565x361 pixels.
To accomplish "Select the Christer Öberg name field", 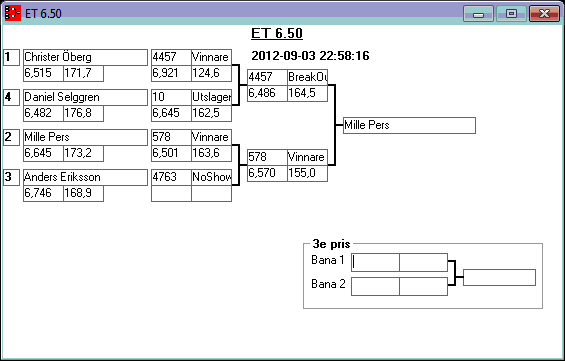I will pyautogui.click(x=85, y=57).
